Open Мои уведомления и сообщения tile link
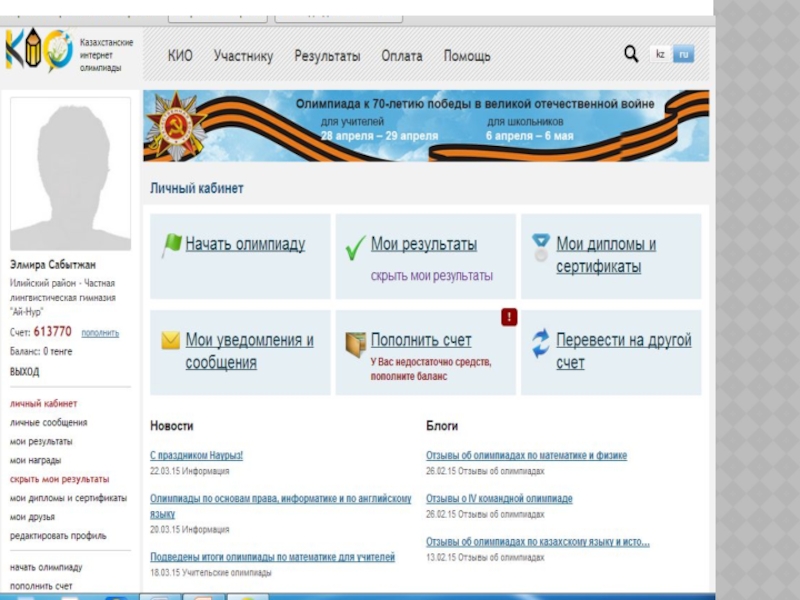 point(249,351)
